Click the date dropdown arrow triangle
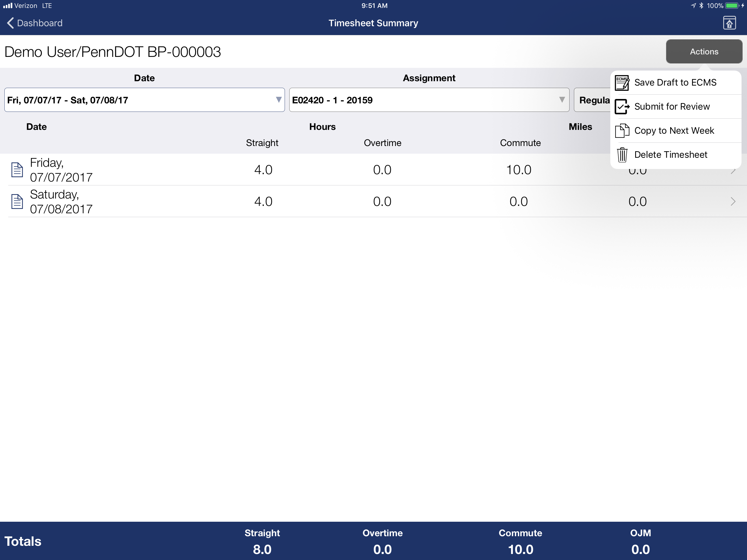Screen dimensions: 747x560 (278, 100)
